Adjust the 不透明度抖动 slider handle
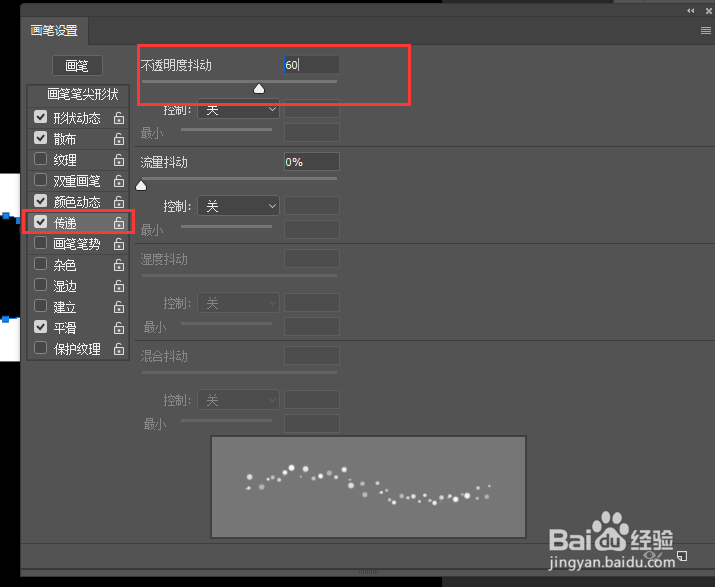This screenshot has height=587, width=715. (259, 88)
